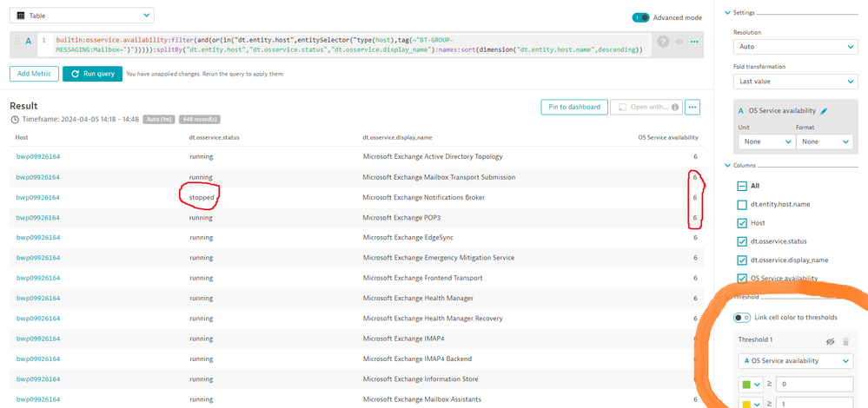Open the more options menu for query A
The width and height of the screenshot is (868, 408).
[x=694, y=42]
